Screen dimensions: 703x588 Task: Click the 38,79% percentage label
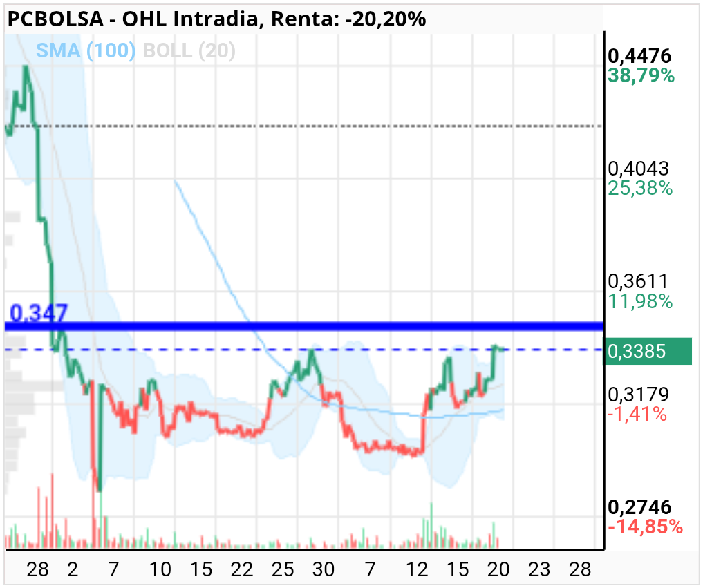click(x=641, y=75)
